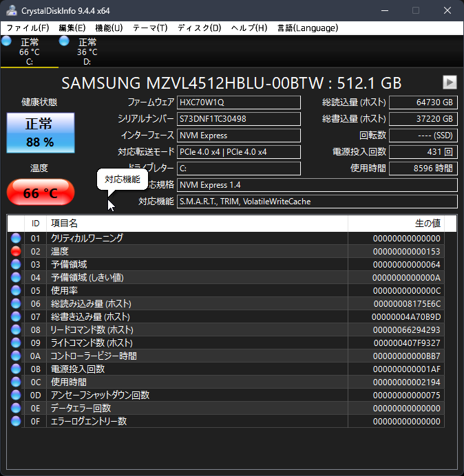Viewport: 464px width, 476px height.
Task: Select the D: drive status orb
Action: pyautogui.click(x=65, y=42)
